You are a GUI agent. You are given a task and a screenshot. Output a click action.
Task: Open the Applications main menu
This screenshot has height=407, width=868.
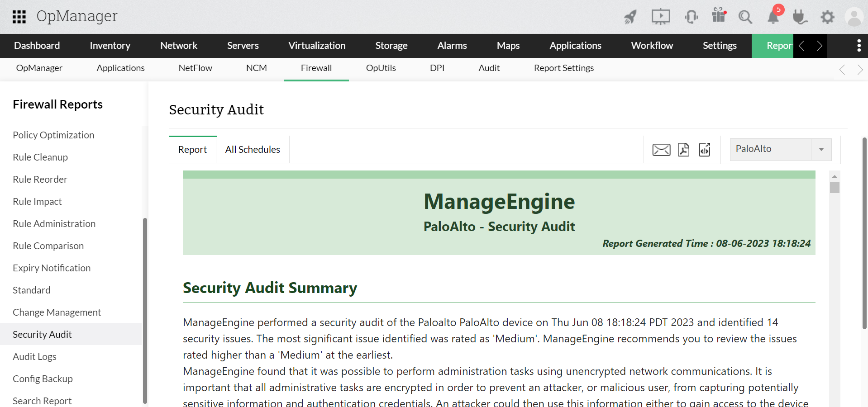pos(576,46)
